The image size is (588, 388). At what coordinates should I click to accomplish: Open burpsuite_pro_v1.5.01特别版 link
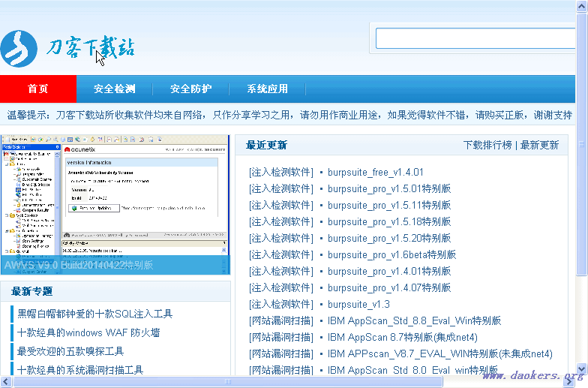click(x=389, y=189)
